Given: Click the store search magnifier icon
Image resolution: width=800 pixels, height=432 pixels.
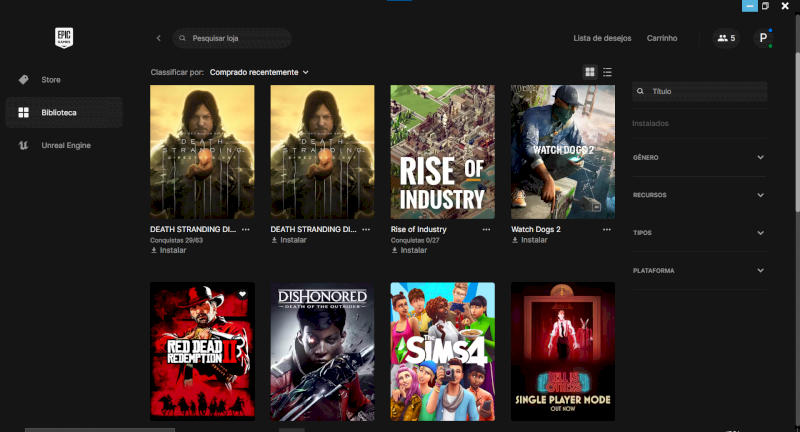Looking at the screenshot, I should (x=182, y=38).
